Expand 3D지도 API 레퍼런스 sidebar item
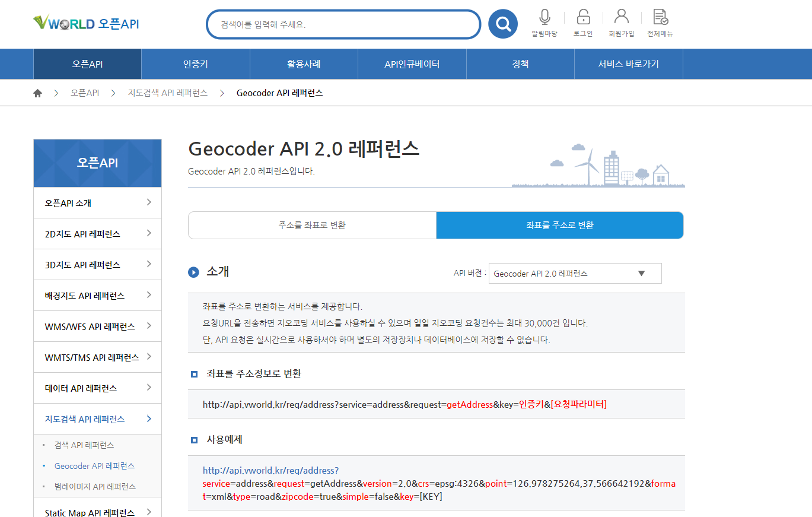 (x=98, y=265)
